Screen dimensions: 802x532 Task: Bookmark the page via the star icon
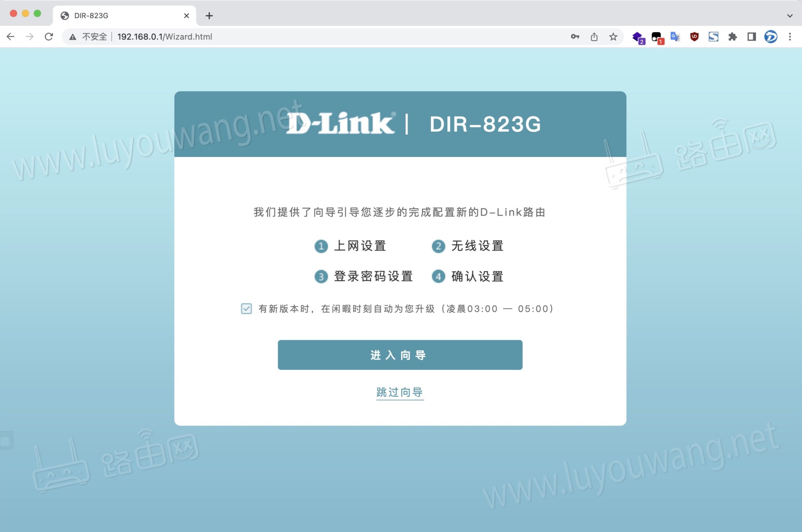click(x=613, y=37)
